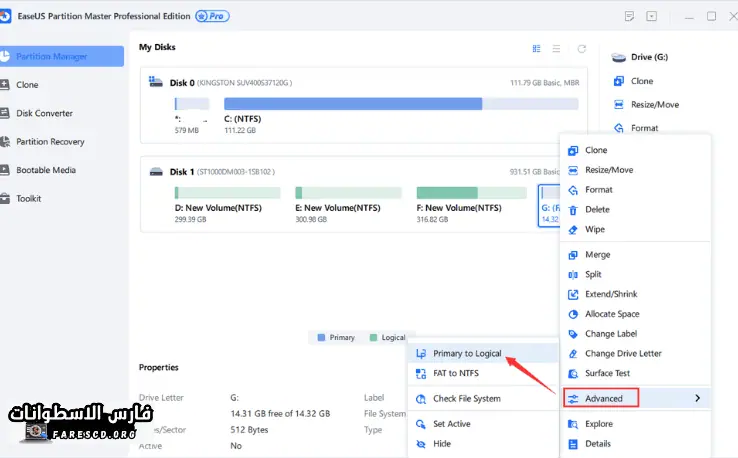
Task: Select the Partition Manager sidebar tab
Action: (62, 56)
